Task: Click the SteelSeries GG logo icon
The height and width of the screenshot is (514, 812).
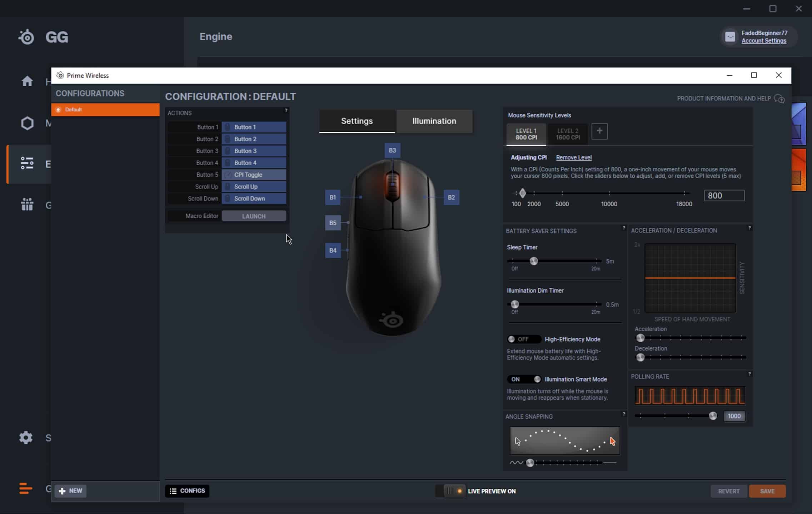Action: pos(26,37)
